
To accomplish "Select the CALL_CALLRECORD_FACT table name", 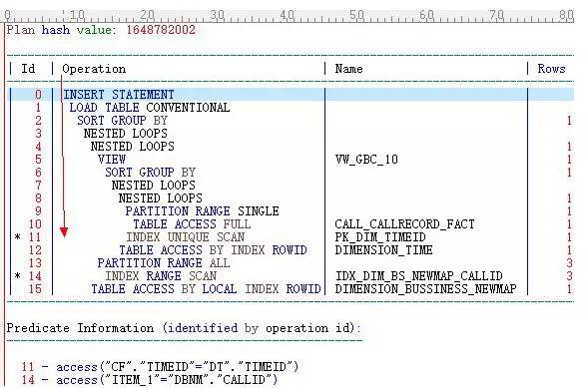I will tap(405, 224).
